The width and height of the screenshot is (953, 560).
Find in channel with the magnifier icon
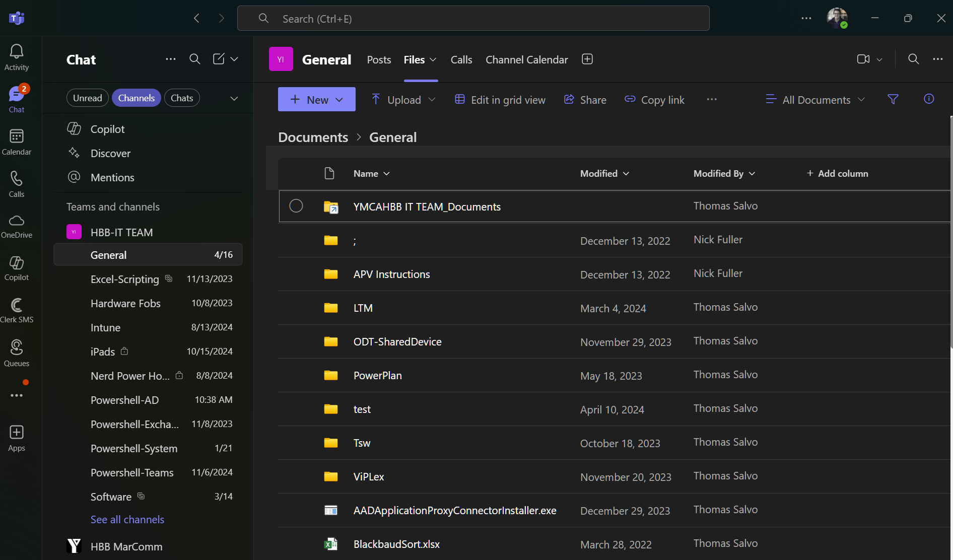point(913,59)
